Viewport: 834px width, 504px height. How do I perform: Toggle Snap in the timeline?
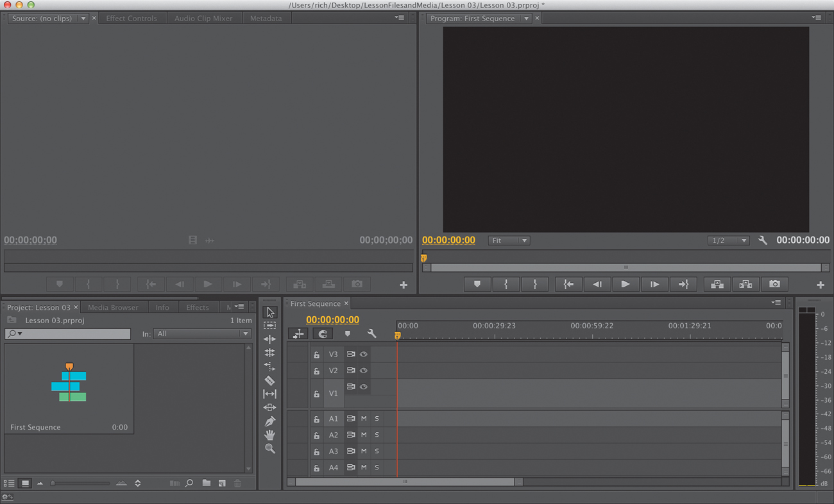point(323,333)
